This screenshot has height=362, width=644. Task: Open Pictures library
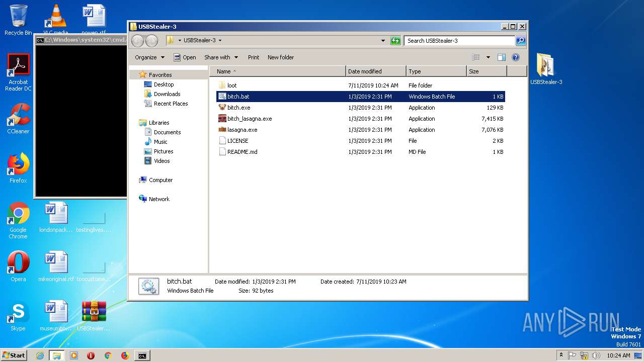tap(164, 151)
